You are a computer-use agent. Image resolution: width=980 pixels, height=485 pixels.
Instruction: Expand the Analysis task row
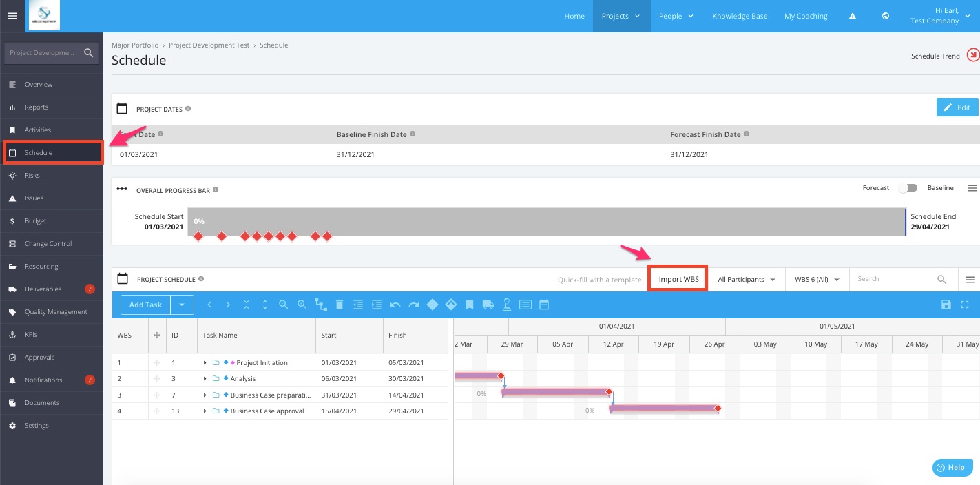(205, 379)
